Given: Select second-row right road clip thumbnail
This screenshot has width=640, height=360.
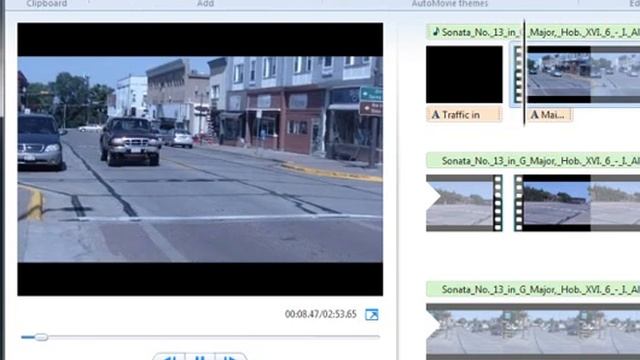Looking at the screenshot, I should click(576, 203).
